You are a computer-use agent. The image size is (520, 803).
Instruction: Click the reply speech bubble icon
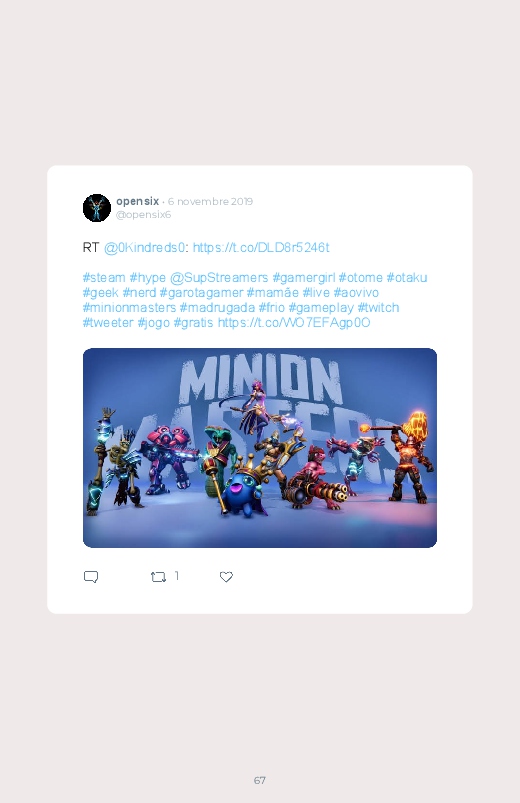(91, 577)
